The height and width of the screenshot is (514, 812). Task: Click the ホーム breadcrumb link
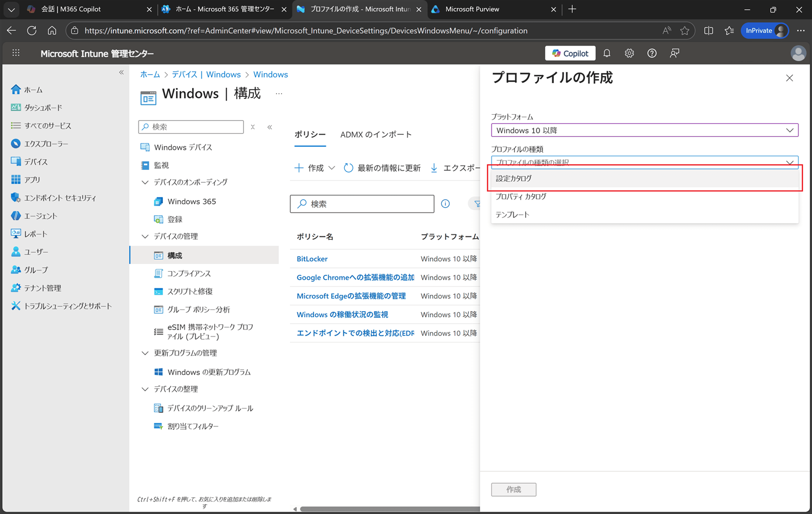coord(150,75)
